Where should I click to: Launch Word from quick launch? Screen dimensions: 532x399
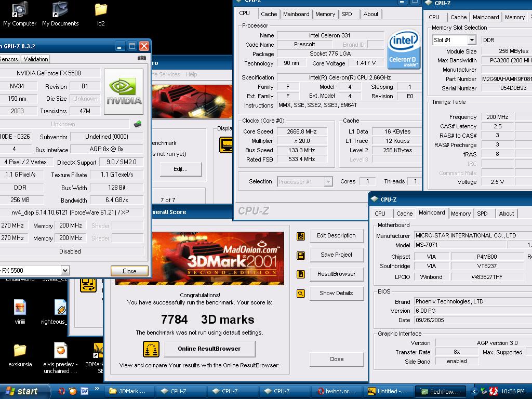point(85,391)
